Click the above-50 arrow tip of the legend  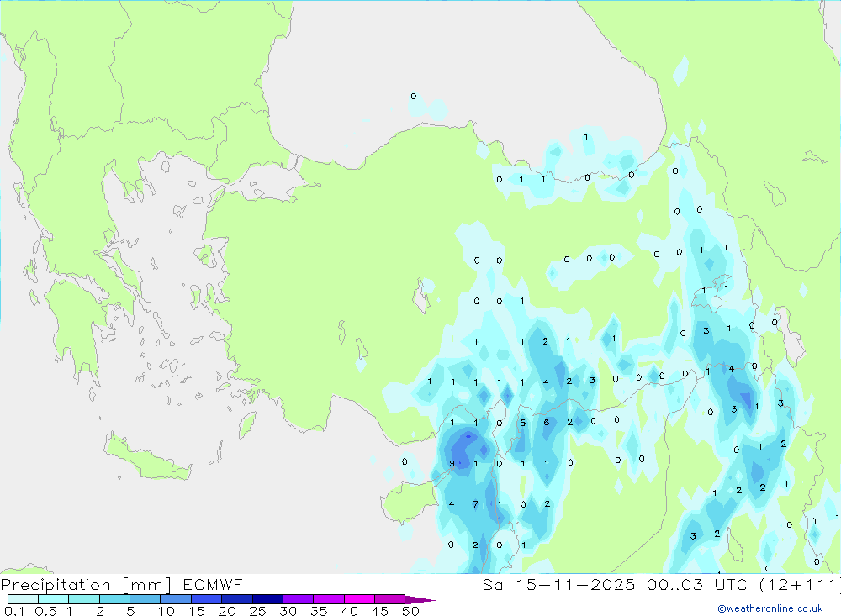[x=420, y=600]
